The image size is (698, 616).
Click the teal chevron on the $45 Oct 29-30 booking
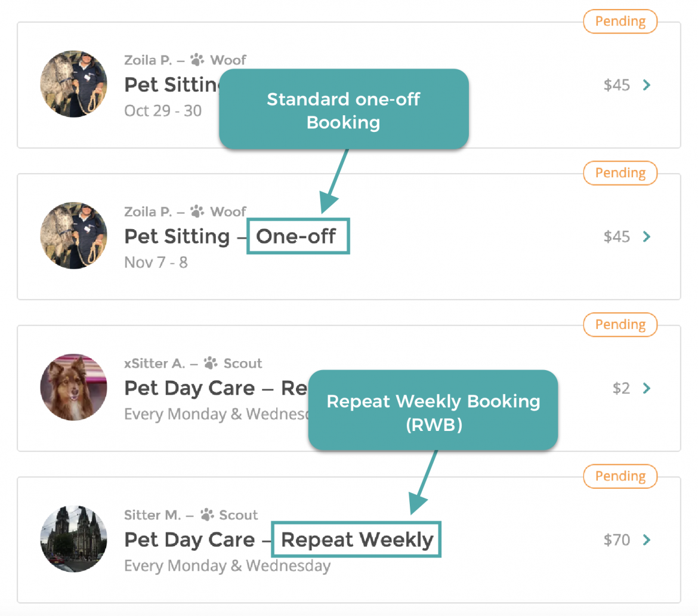pos(647,85)
